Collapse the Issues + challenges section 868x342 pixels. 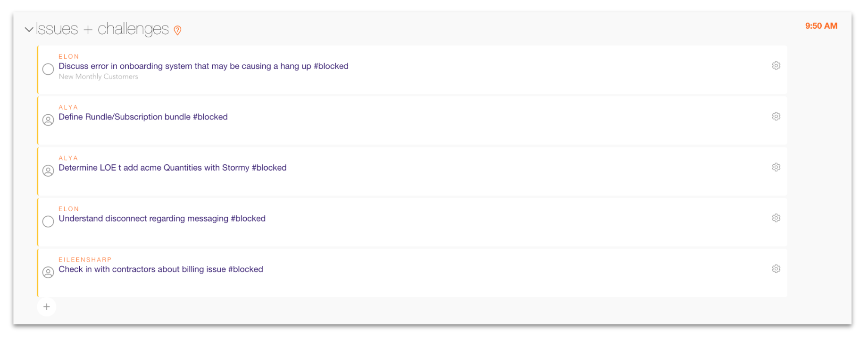click(29, 29)
